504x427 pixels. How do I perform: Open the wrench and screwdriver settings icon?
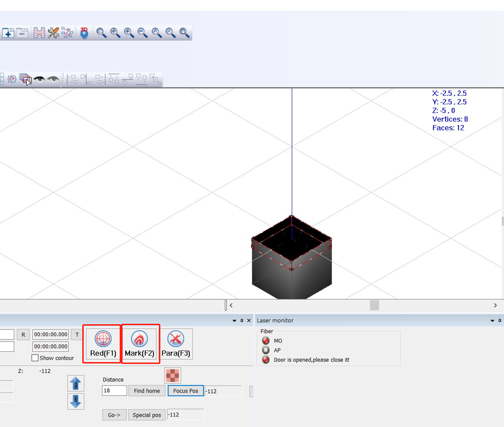[x=53, y=33]
